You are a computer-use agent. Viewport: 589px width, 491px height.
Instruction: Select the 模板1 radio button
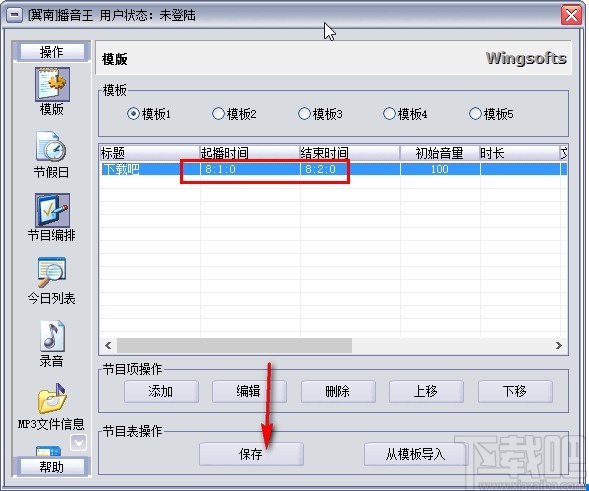[133, 113]
